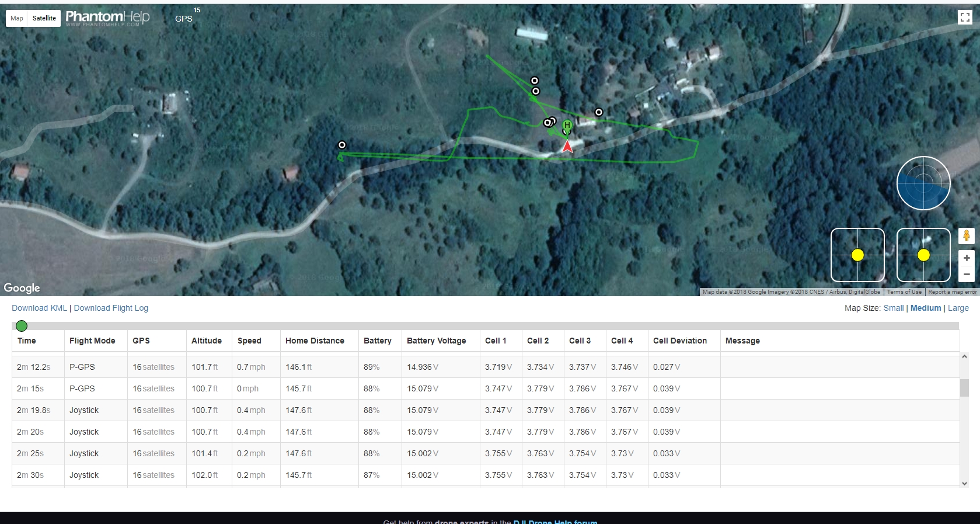Set map size to Small
This screenshot has width=980, height=524.
pos(894,308)
